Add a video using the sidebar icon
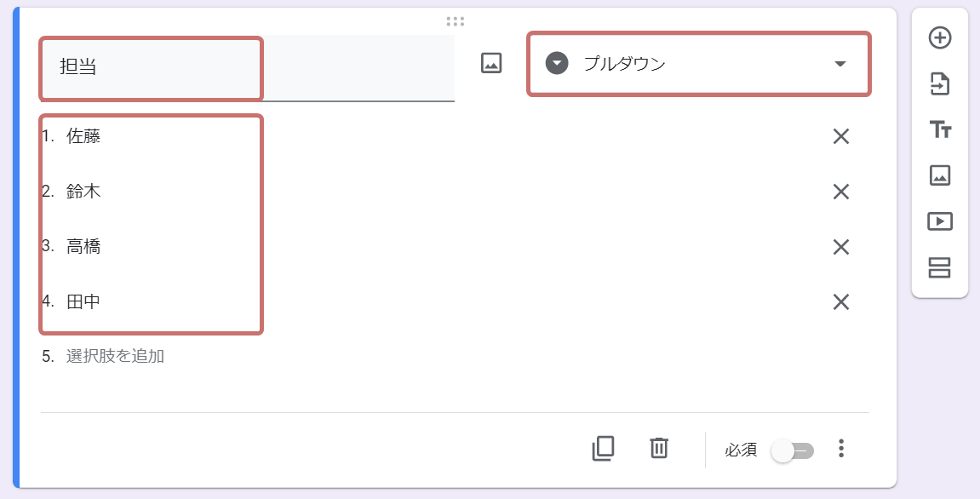980x499 pixels. (x=939, y=221)
